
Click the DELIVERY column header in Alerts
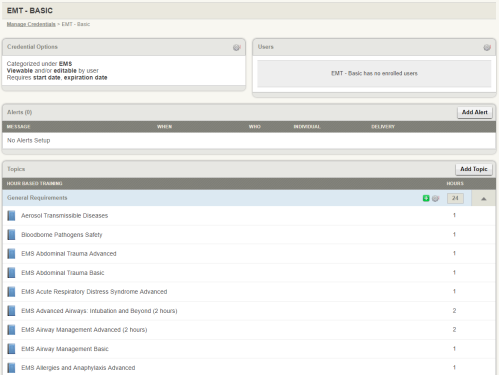[383, 127]
